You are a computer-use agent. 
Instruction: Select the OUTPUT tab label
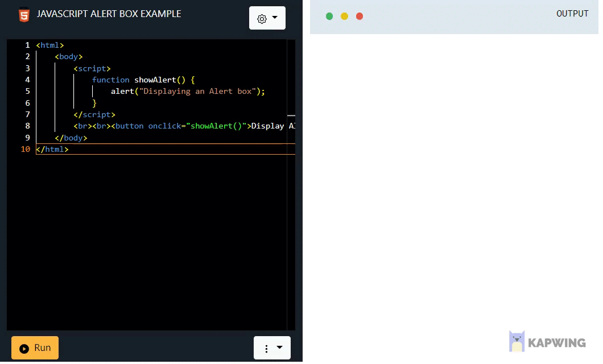pos(572,13)
